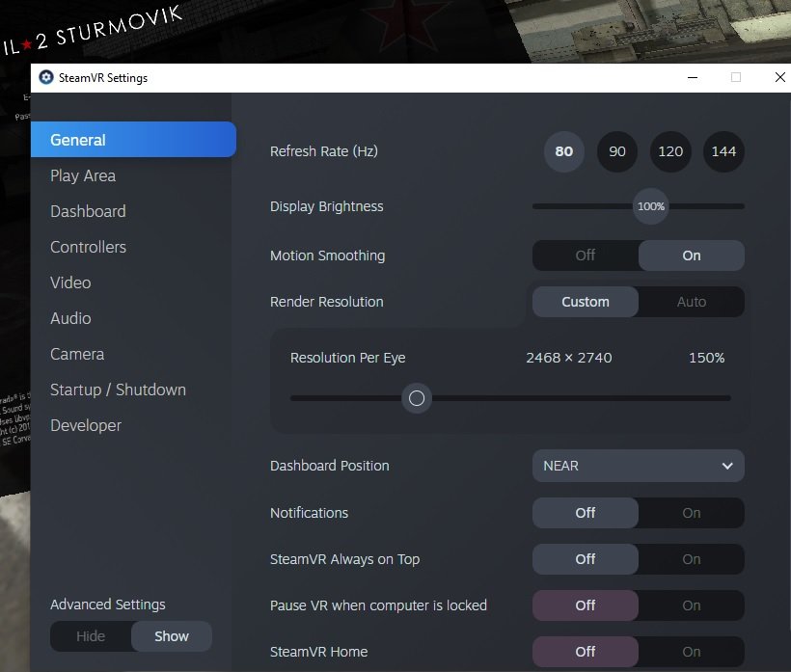Click the Refresh Rate (Hz) label
The width and height of the screenshot is (791, 672).
coord(324,151)
